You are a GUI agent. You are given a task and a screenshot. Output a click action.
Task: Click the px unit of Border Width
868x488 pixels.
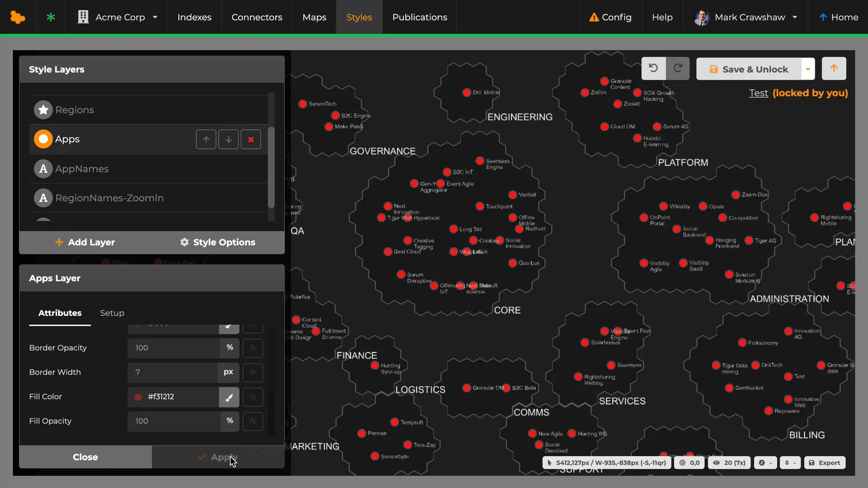(228, 372)
